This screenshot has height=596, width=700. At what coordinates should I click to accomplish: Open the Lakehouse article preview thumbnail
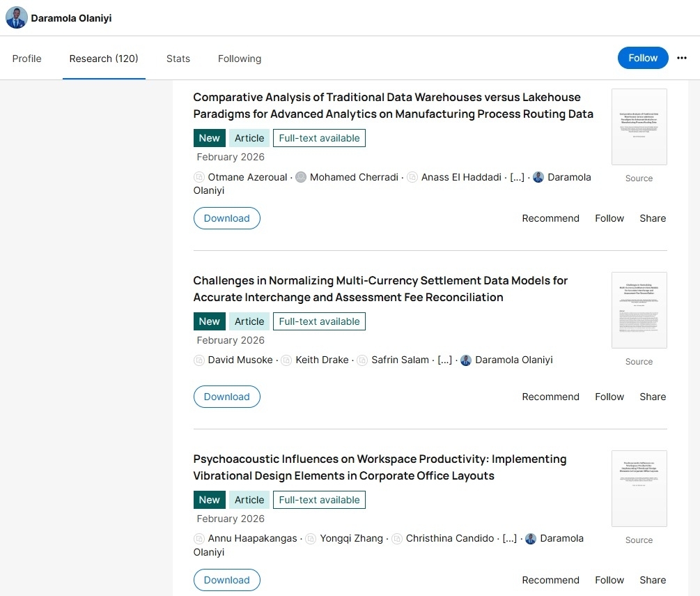coord(639,127)
